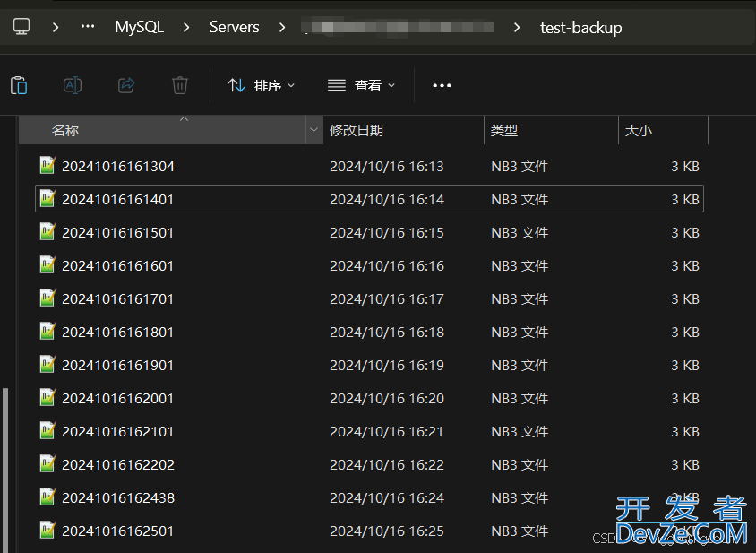Select the file name 20241016161501
This screenshot has width=756, height=553.
click(x=117, y=233)
